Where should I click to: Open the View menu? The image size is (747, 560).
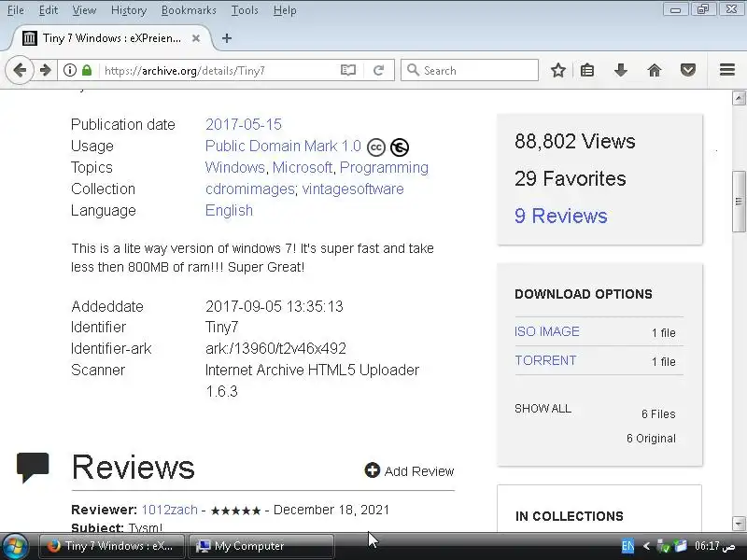[84, 10]
